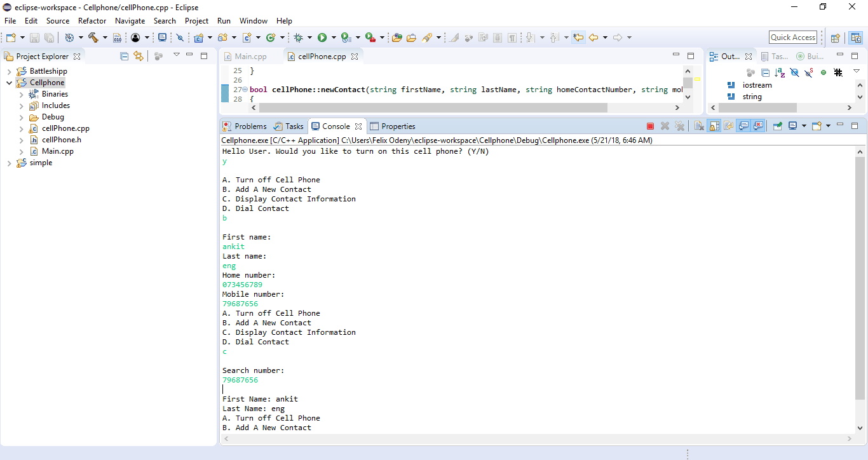Viewport: 868px width, 460px height.
Task: Click the Run Last Tool briefcase icon
Action: (370, 37)
